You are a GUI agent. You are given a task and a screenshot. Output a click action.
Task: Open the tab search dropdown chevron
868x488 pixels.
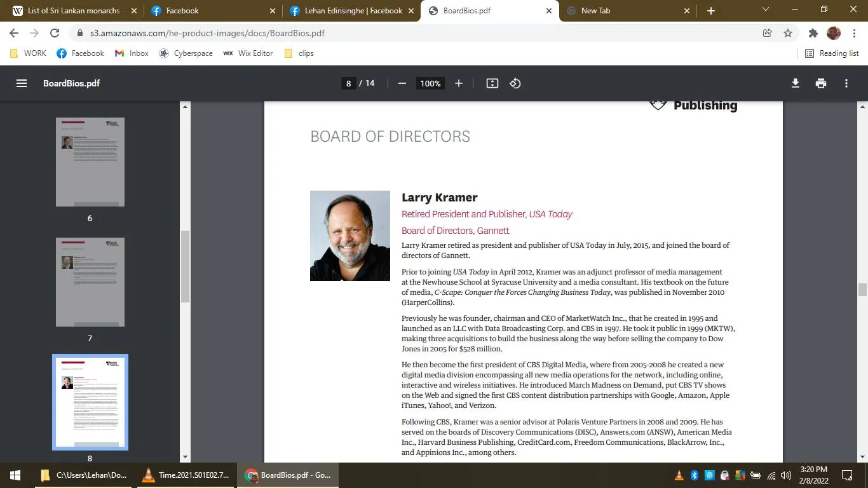[x=766, y=10]
